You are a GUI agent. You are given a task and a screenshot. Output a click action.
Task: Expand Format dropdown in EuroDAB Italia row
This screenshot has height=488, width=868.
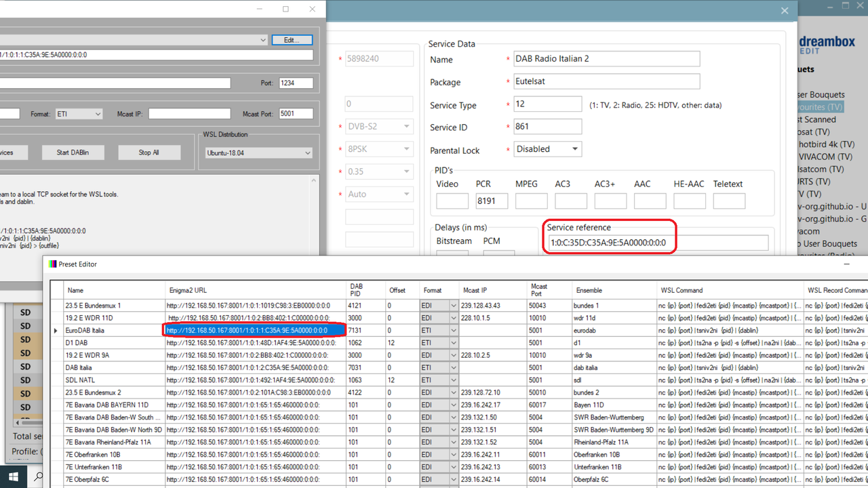point(454,331)
